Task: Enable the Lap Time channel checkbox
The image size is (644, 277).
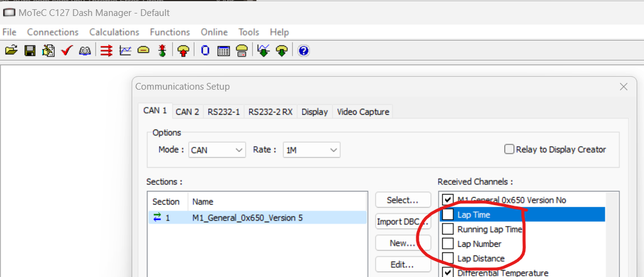Action: (448, 214)
